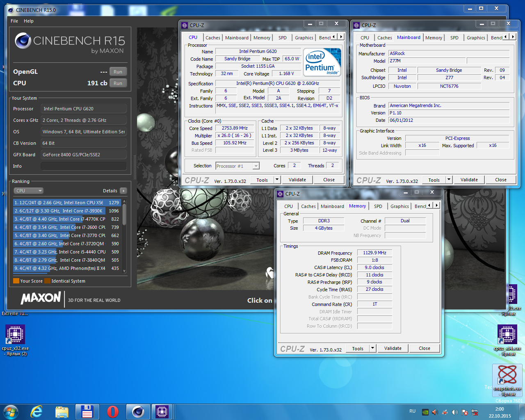Image resolution: width=525 pixels, height=420 pixels.
Task: Open the RU language indicator
Action: (412, 411)
